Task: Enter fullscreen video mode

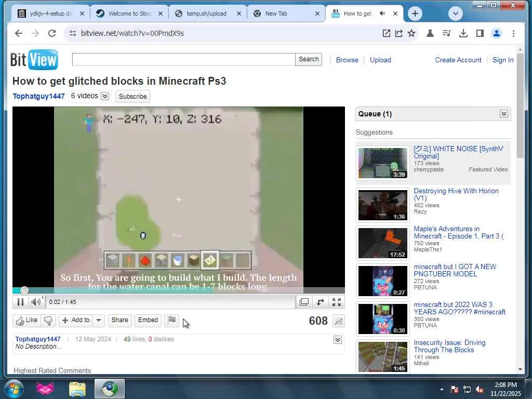Action: [337, 302]
